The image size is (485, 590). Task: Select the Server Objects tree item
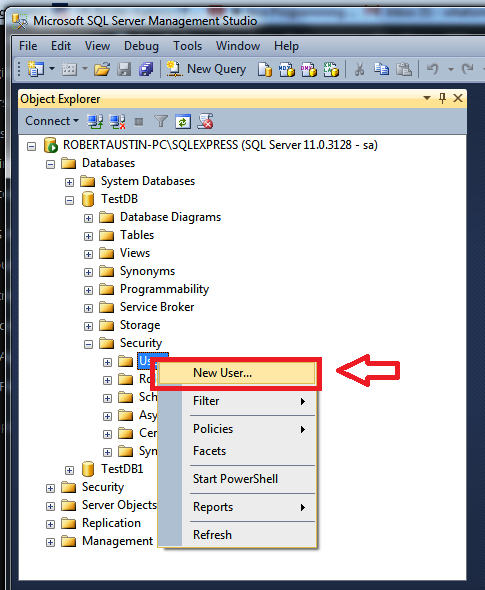pos(119,505)
